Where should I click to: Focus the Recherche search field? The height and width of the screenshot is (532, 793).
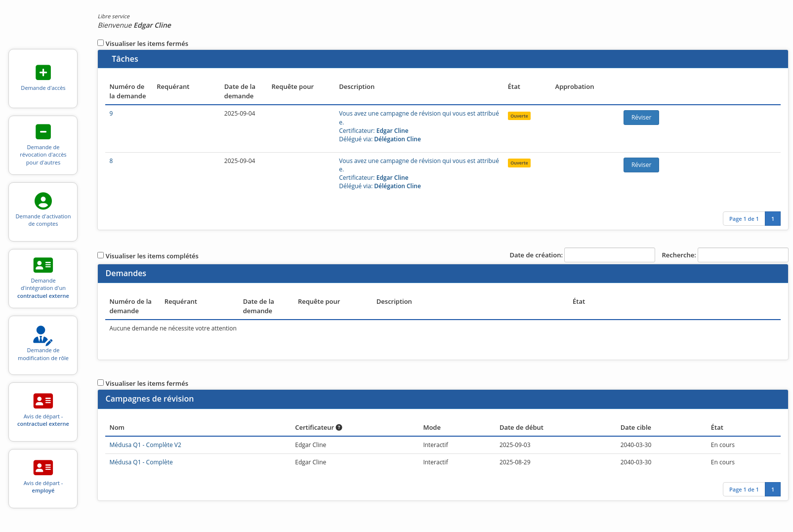(742, 255)
